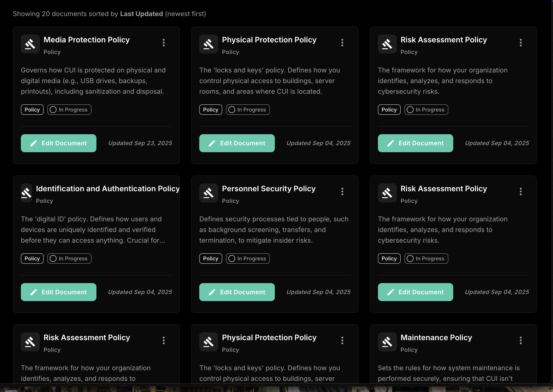This screenshot has width=553, height=392.
Task: Click the Updated Sep 23, 2025 timestamp
Action: pos(140,143)
